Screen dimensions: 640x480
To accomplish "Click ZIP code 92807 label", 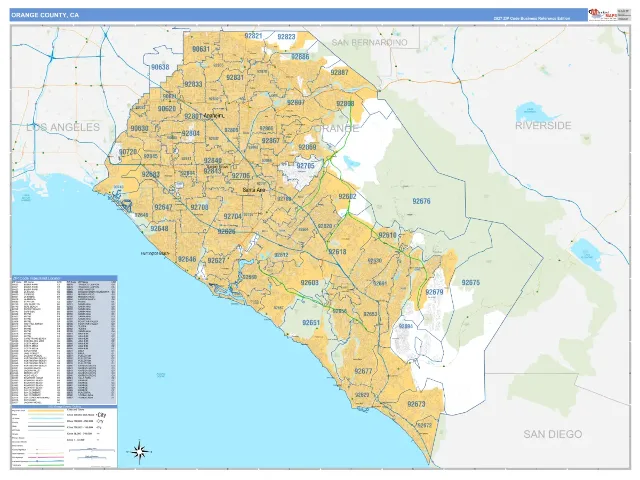I will [296, 103].
